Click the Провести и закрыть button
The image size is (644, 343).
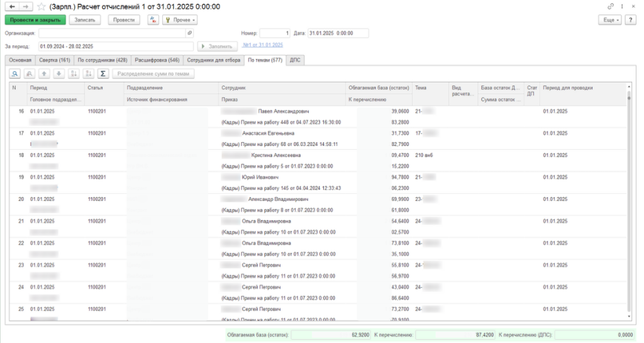35,20
